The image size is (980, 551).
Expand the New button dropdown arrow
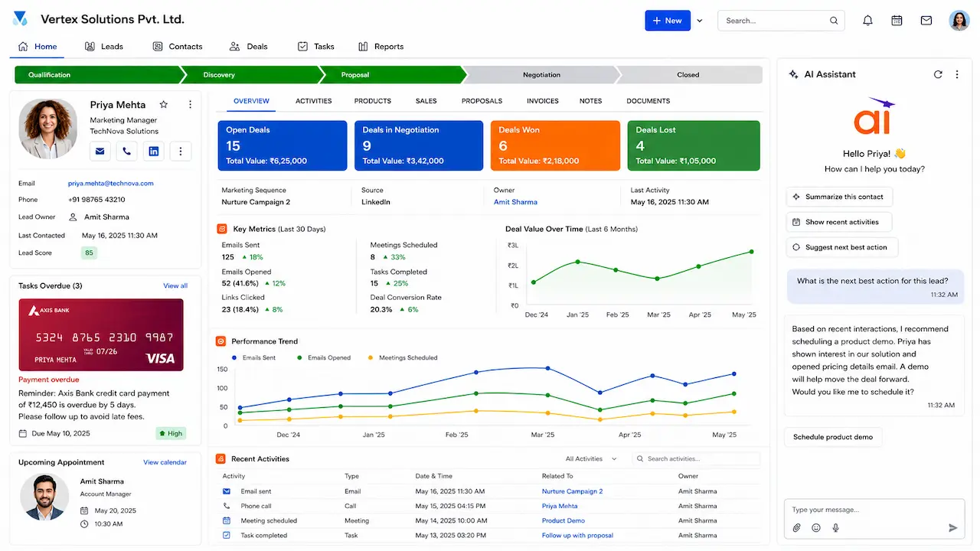point(700,21)
